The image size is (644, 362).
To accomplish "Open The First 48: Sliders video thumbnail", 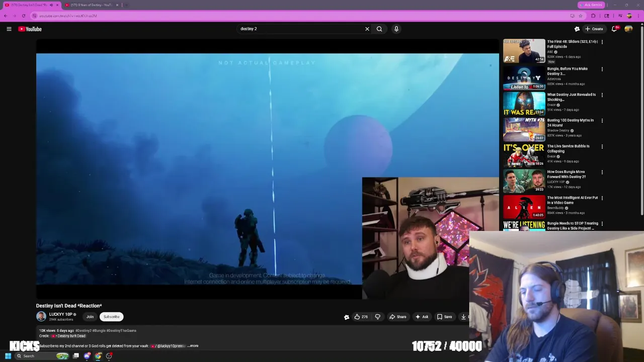I will 524,50.
